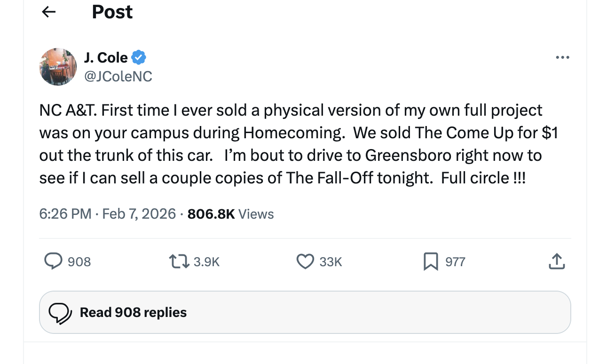Open the share upload arrow icon

(x=556, y=261)
